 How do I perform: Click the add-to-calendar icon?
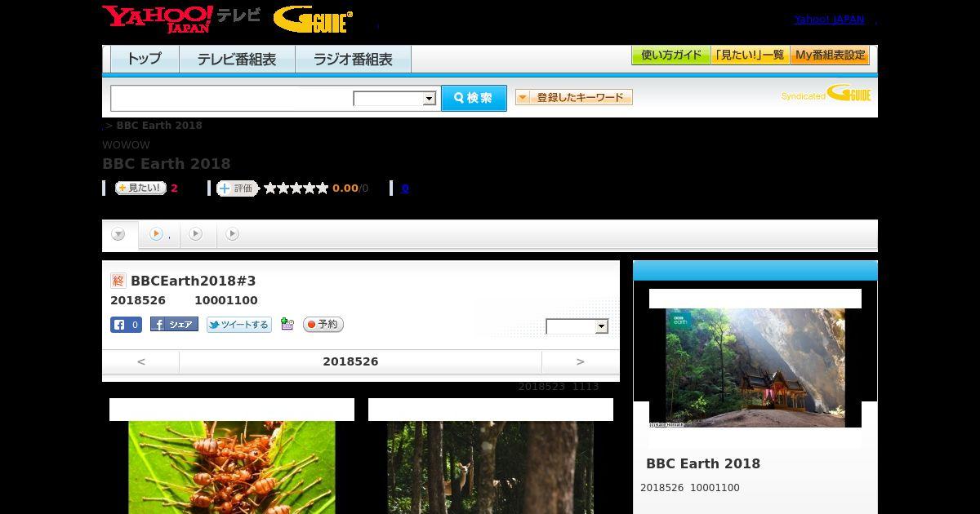[287, 324]
